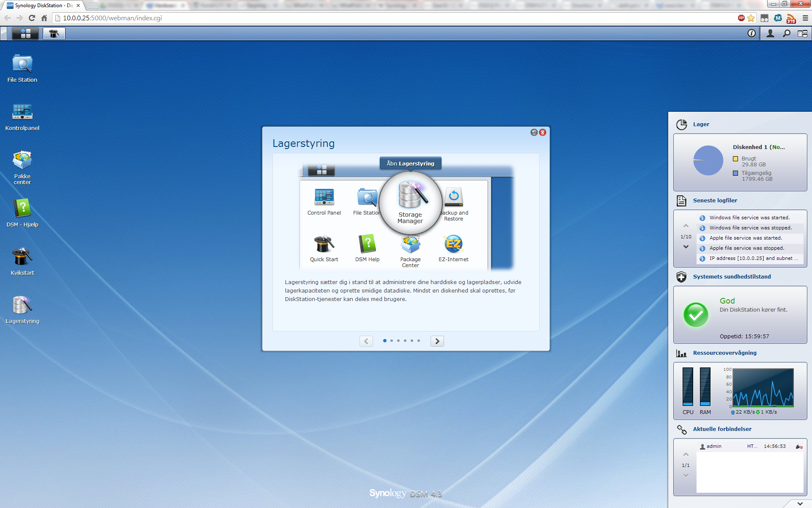Click the network traffic graph
This screenshot has width=812, height=508.
pyautogui.click(x=763, y=388)
